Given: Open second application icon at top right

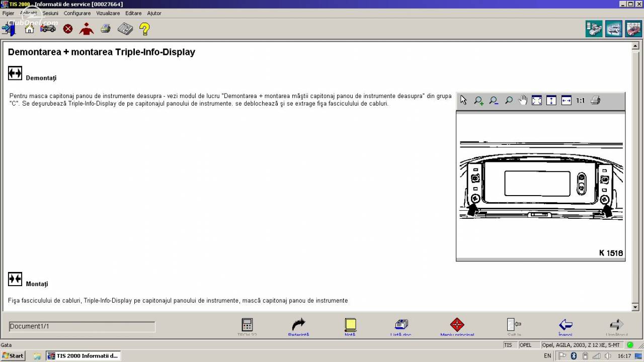Looking at the screenshot, I should 614,29.
